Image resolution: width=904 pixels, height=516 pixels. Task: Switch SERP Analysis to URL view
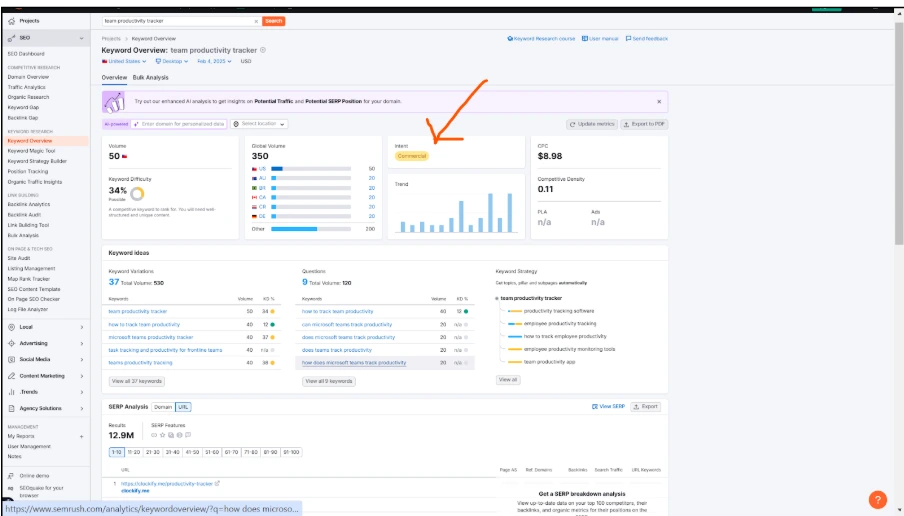pos(183,407)
